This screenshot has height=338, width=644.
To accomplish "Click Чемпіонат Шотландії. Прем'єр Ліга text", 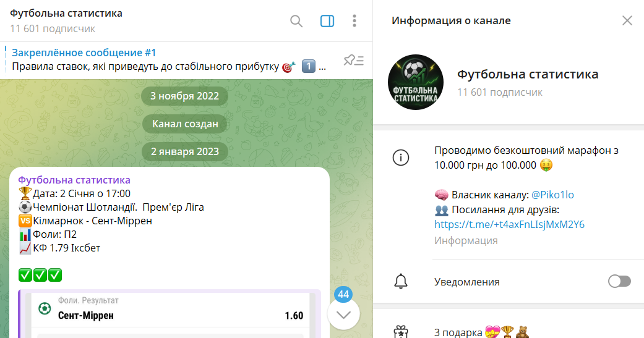I will pyautogui.click(x=118, y=207).
